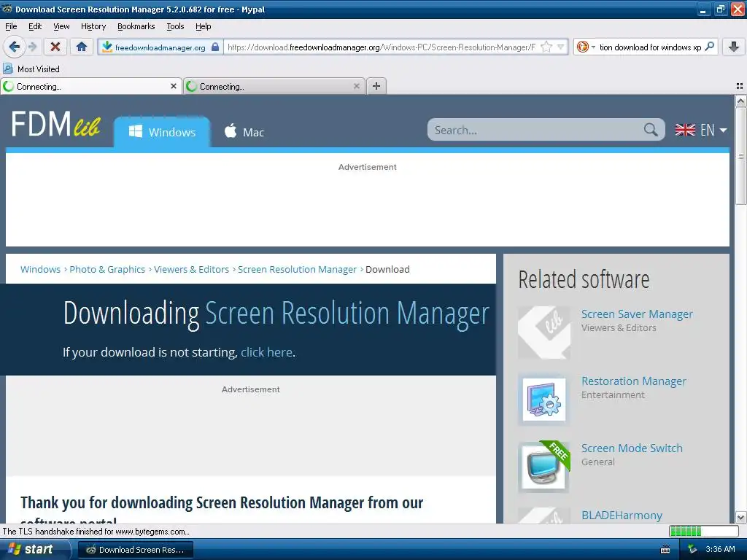747x560 pixels.
Task: Open the DuckDuckGo search engine icon
Action: tap(582, 47)
